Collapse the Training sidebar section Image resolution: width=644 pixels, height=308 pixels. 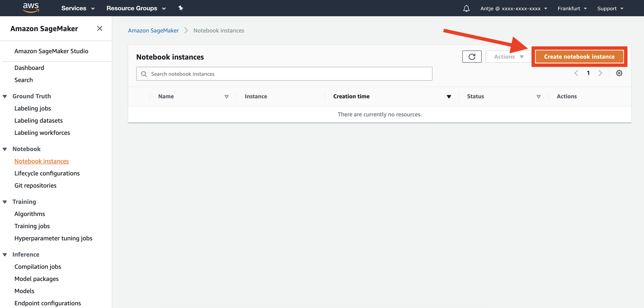5,202
